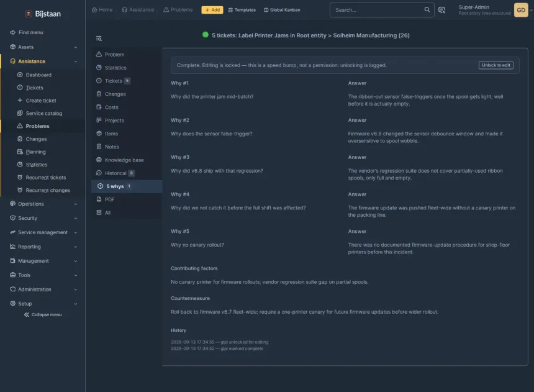The image size is (534, 392).
Task: Click the Knowledge base tab icon
Action: coord(99,160)
